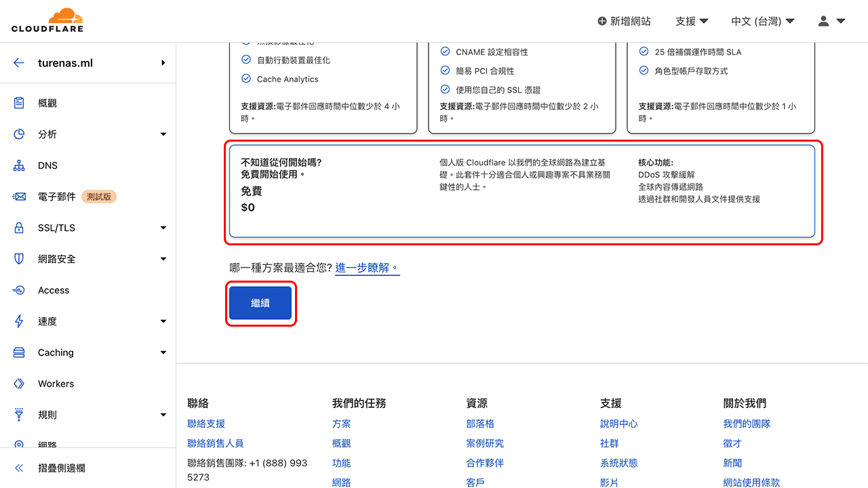The height and width of the screenshot is (488, 868).
Task: Click the 繼續 button
Action: click(260, 303)
